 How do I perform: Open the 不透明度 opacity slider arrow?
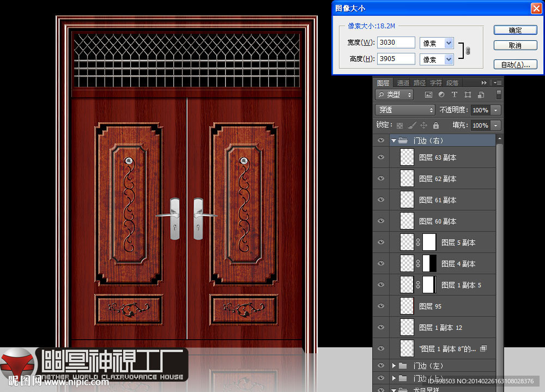click(x=495, y=110)
